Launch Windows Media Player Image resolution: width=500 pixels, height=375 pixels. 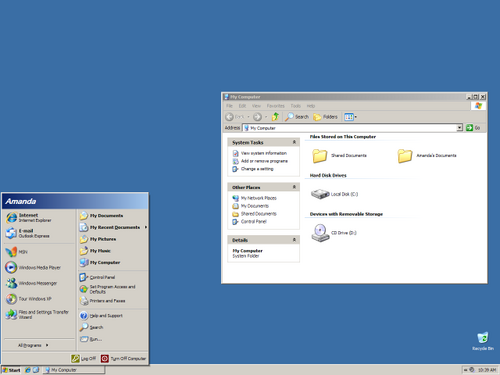pyautogui.click(x=33, y=267)
